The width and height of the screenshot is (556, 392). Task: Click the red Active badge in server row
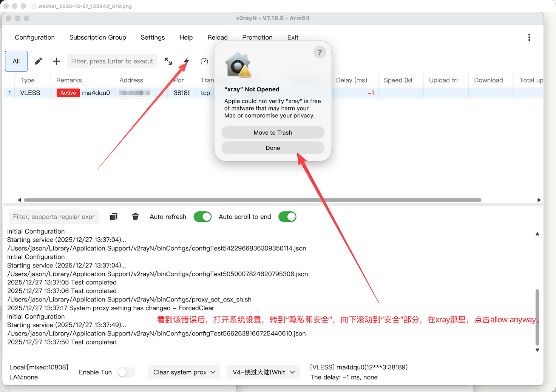pos(68,93)
